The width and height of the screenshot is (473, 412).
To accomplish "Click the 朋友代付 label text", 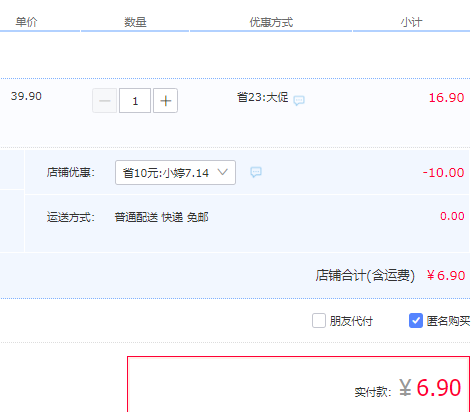I will tap(351, 321).
